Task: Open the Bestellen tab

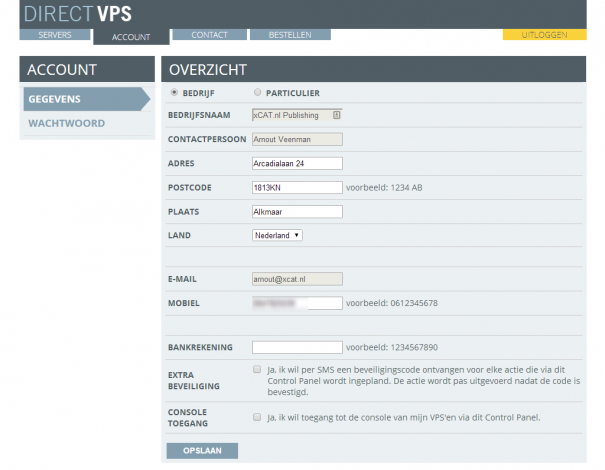Action: tap(290, 35)
